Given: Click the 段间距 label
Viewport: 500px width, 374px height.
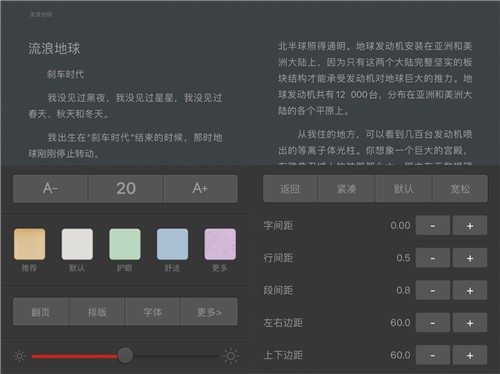Looking at the screenshot, I should [x=278, y=290].
